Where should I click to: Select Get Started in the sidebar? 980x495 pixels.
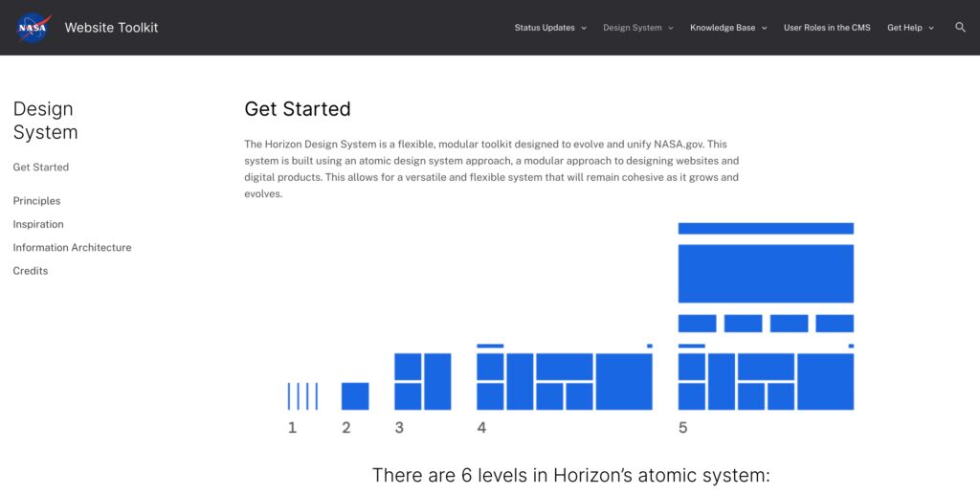point(40,167)
